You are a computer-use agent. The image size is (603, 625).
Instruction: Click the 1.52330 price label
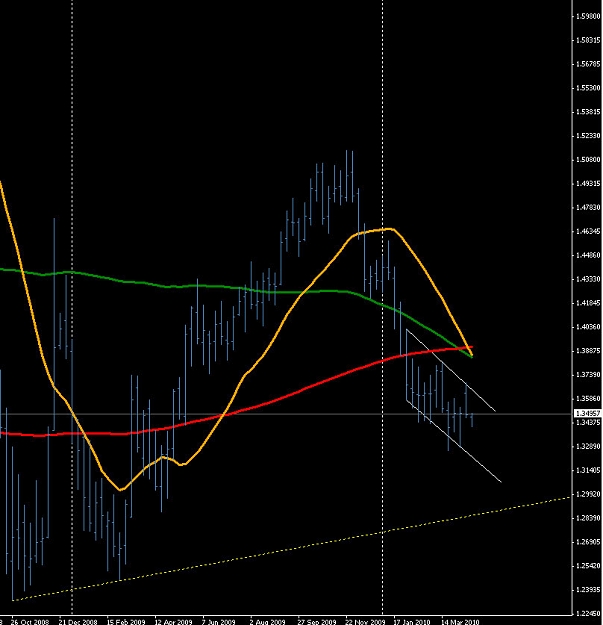click(x=588, y=136)
